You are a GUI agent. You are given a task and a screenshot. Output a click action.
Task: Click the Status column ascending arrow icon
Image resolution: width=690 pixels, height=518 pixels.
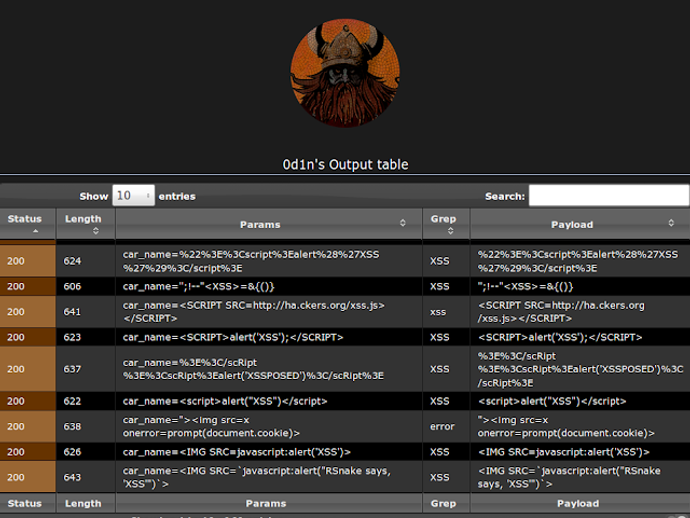(x=36, y=231)
